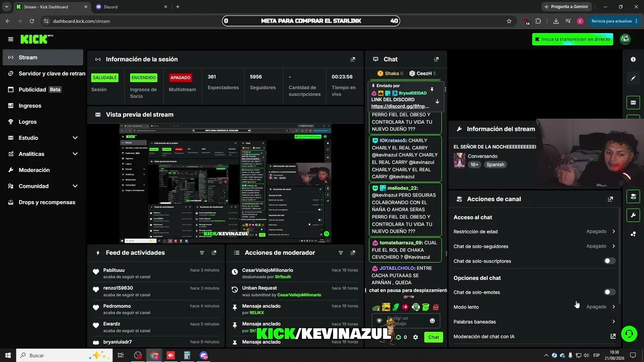Open Moderación del chat con IA external link

(613, 336)
